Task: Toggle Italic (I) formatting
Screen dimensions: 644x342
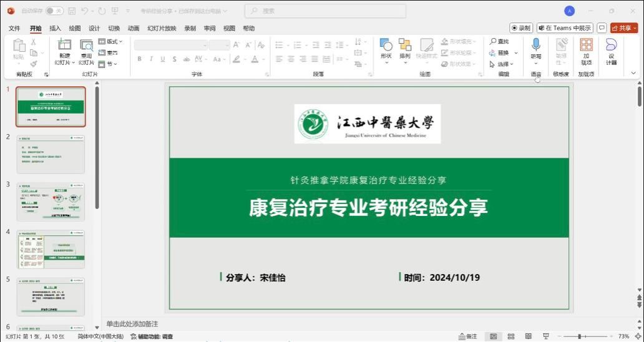Action: (x=151, y=59)
